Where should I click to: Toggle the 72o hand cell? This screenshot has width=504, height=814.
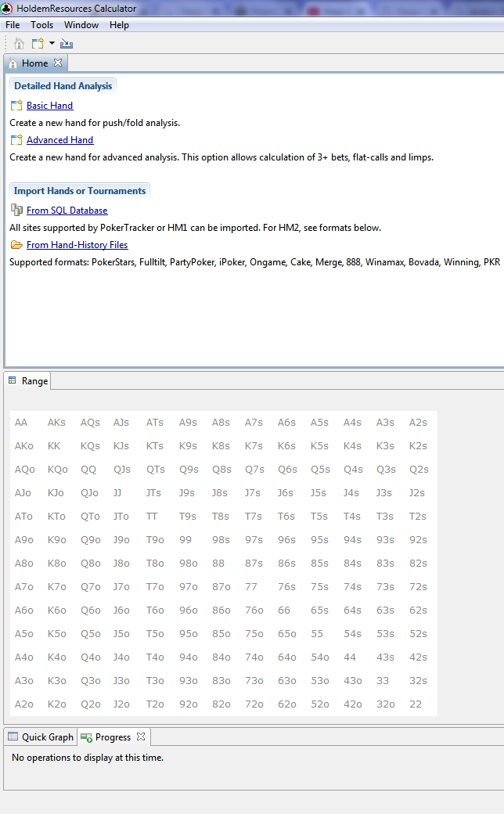(x=254, y=704)
